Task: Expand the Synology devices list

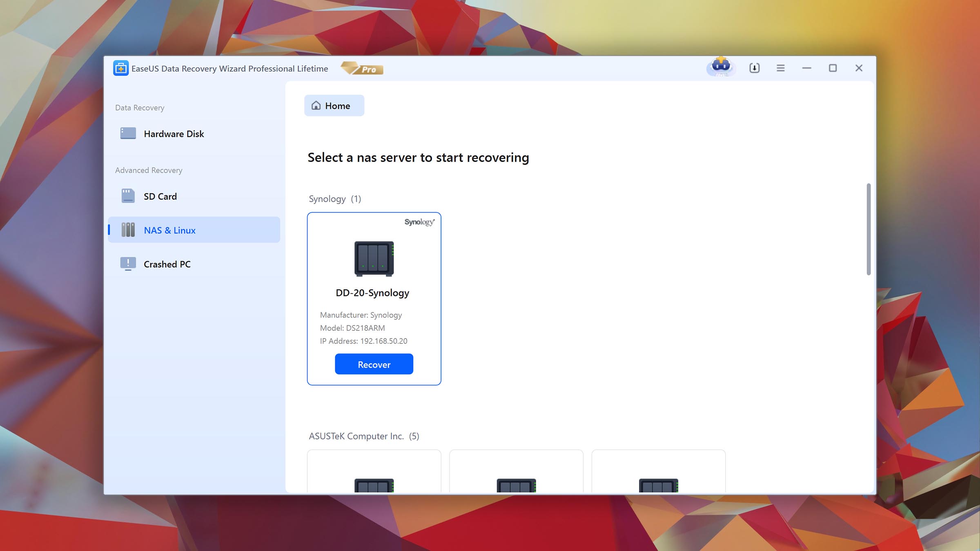Action: pos(334,198)
